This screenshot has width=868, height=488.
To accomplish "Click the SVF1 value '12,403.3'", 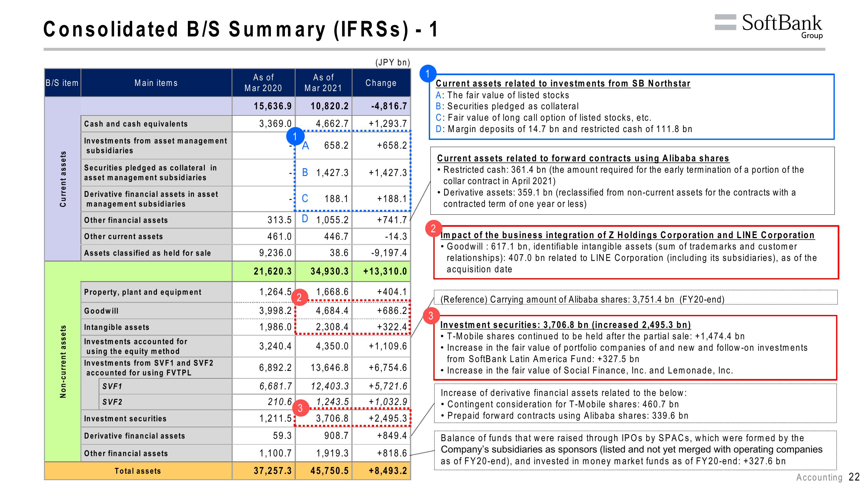I will pos(329,386).
